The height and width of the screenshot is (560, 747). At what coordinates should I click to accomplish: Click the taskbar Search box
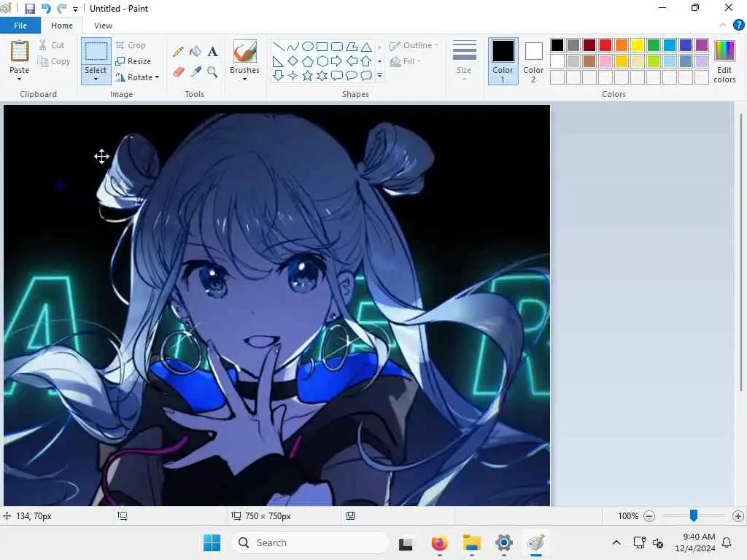click(310, 542)
